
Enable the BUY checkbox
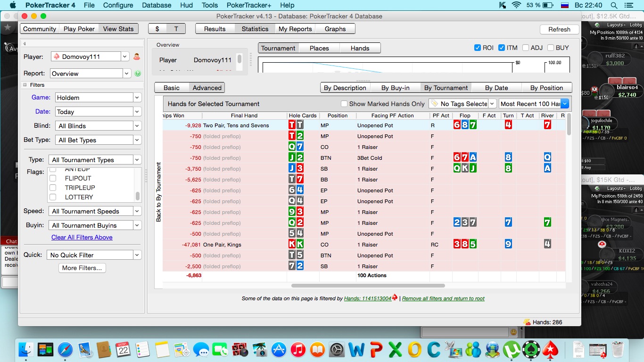pos(550,48)
